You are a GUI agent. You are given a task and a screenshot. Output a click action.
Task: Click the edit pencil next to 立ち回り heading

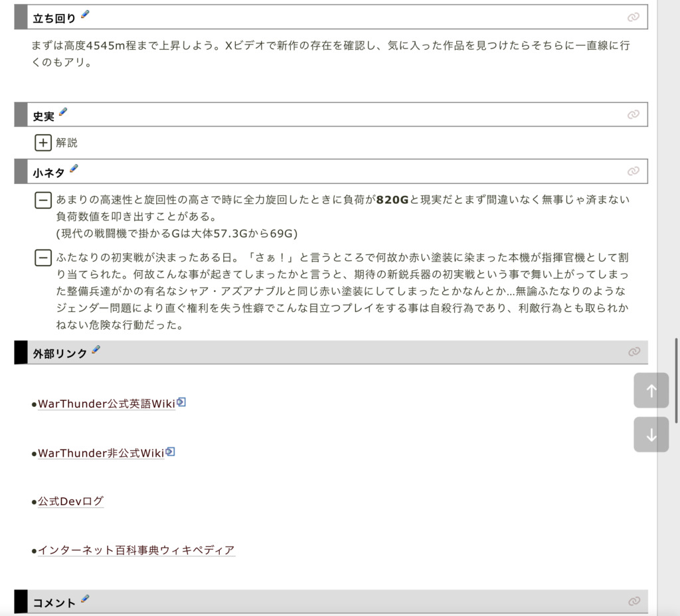click(x=84, y=15)
